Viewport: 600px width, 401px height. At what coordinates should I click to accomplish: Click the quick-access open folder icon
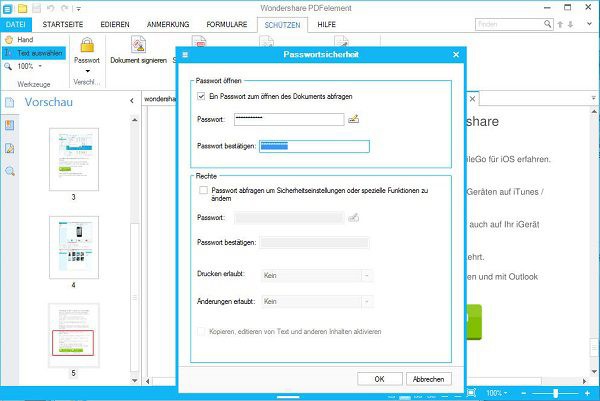coord(23,8)
